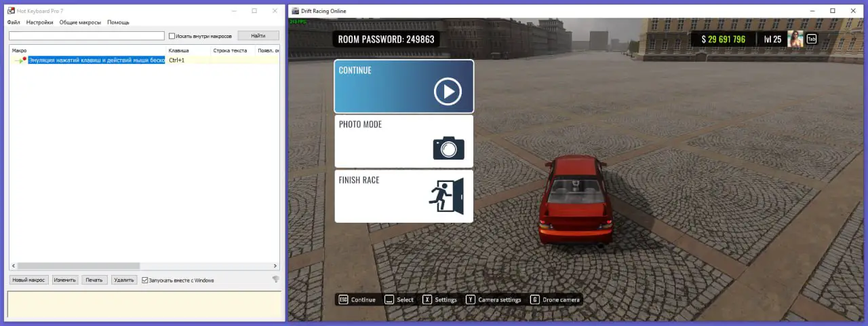Click the ROOM PASSWORD: 249863 label

coord(386,39)
